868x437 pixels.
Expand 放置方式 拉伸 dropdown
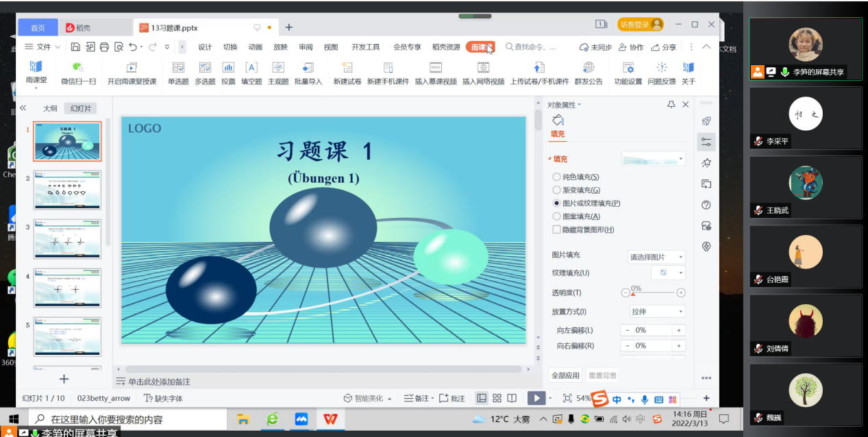tap(656, 312)
